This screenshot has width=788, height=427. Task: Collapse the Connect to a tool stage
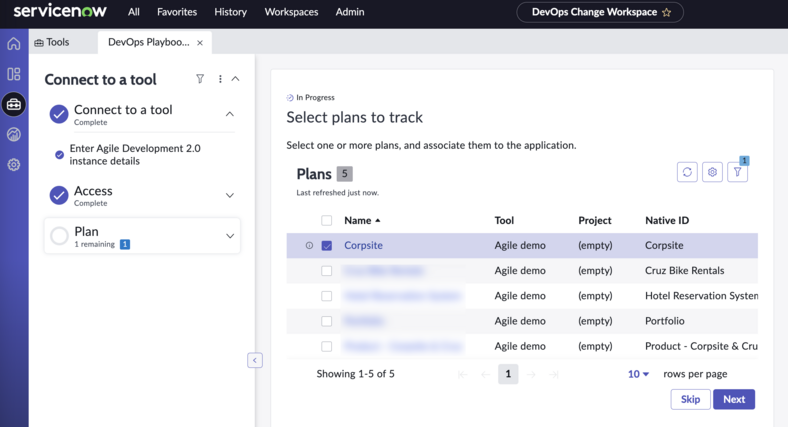coord(230,114)
